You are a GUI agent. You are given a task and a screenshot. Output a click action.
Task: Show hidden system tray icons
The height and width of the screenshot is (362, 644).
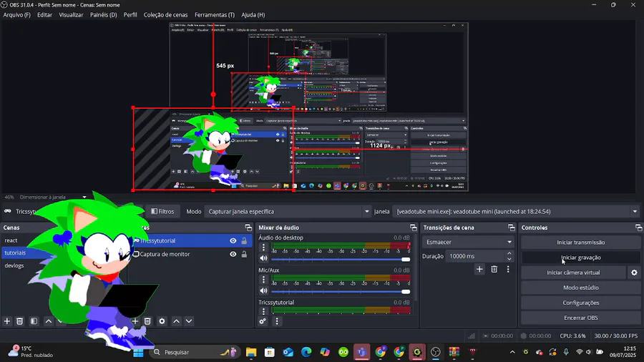click(x=512, y=352)
